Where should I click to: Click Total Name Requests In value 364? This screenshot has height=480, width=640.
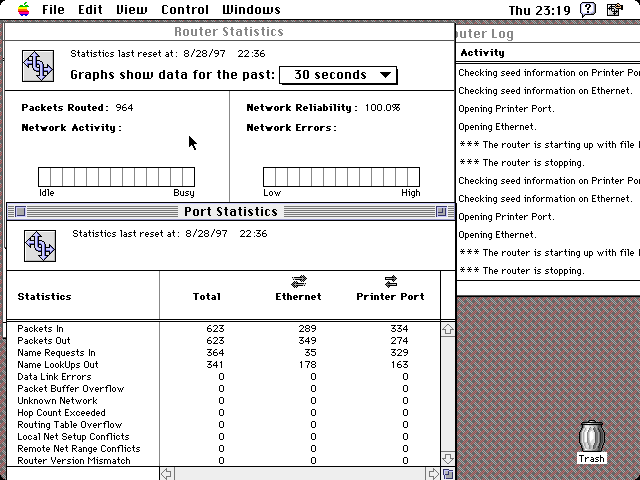click(x=216, y=353)
